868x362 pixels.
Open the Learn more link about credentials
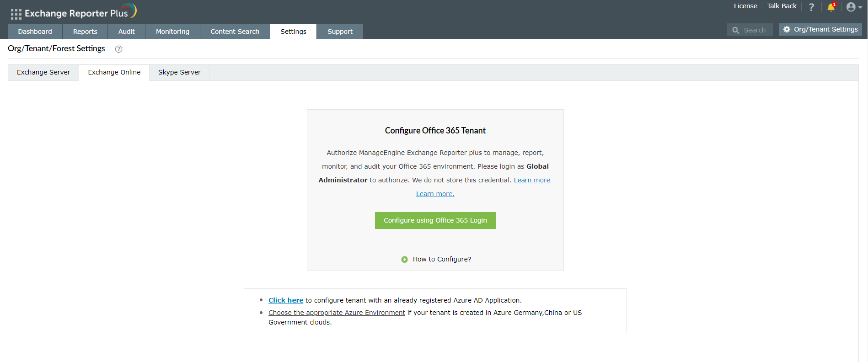[x=531, y=180]
